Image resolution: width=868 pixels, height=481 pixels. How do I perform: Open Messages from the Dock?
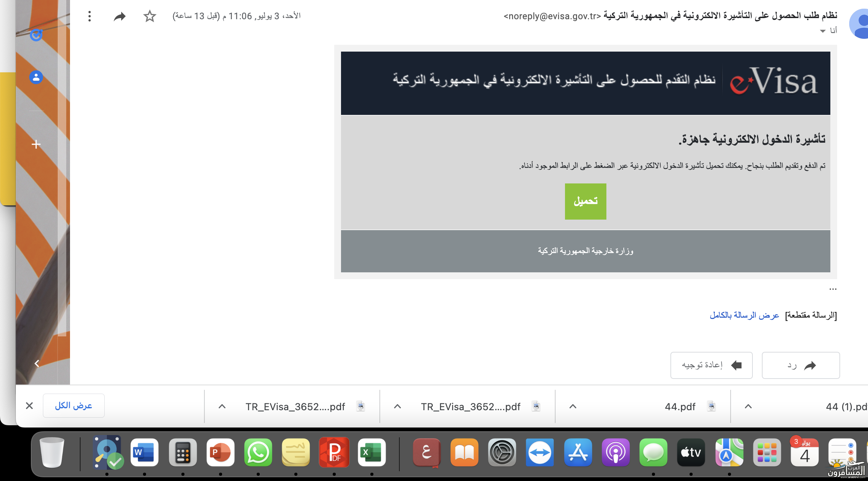point(653,452)
